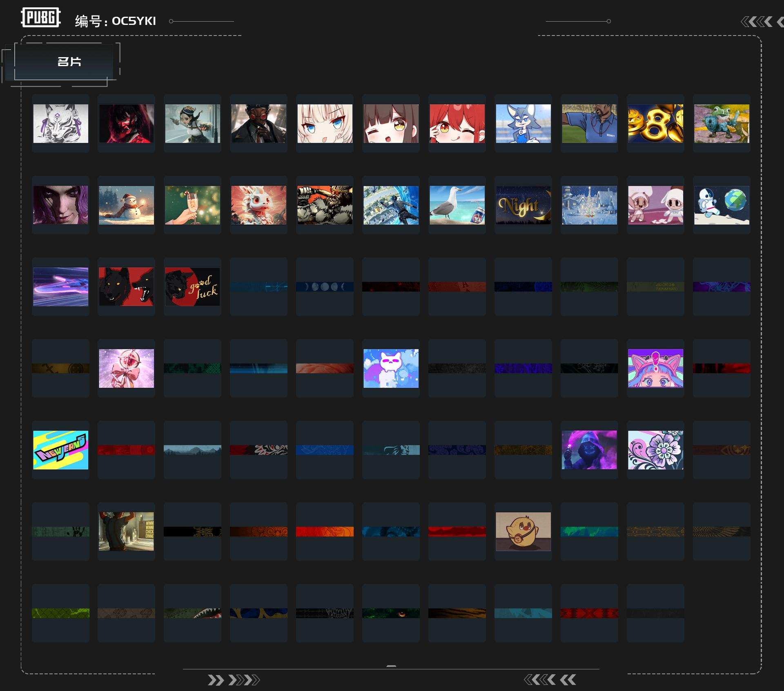Pick the red-haired anime girl card
Screen dimensions: 784x691
tap(457, 123)
